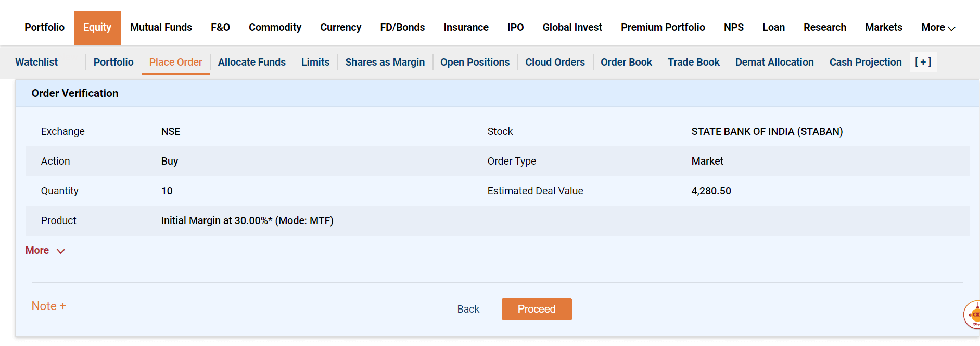Switch to the Mutual Funds tab

tap(161, 28)
